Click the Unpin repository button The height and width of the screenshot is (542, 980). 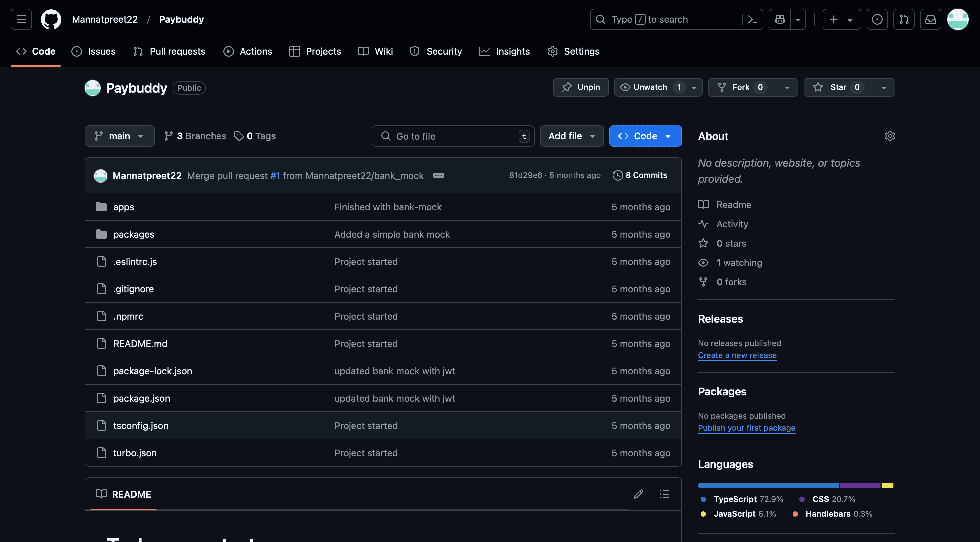pos(581,87)
